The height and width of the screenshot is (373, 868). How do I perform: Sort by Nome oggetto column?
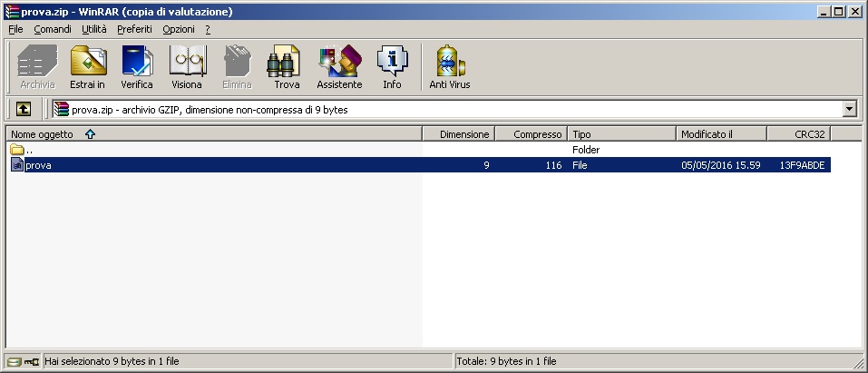(214, 134)
